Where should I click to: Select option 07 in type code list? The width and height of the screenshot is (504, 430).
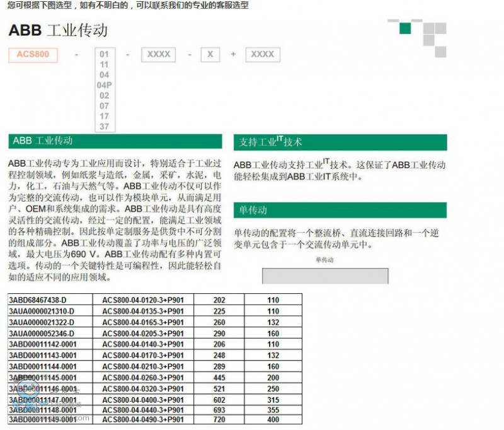point(105,106)
